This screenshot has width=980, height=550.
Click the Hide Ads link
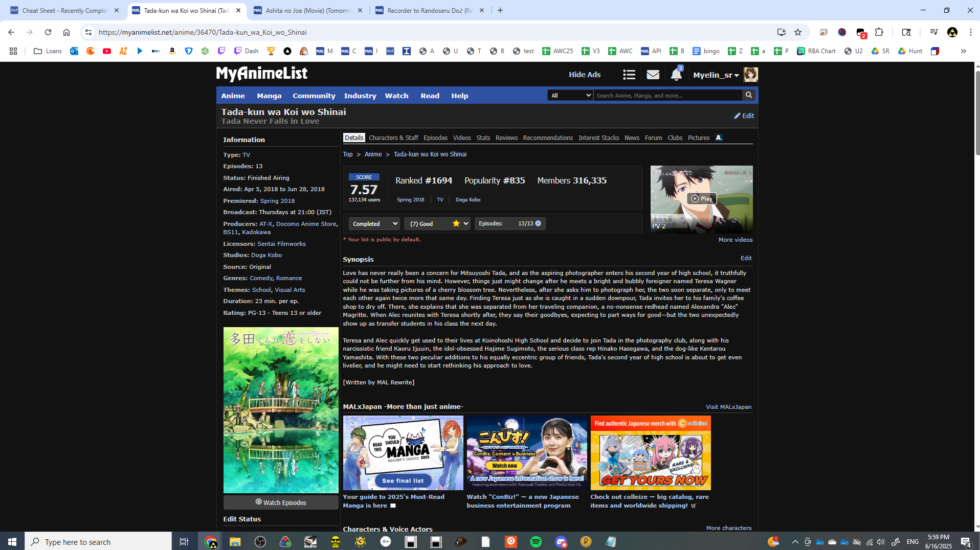(x=585, y=75)
